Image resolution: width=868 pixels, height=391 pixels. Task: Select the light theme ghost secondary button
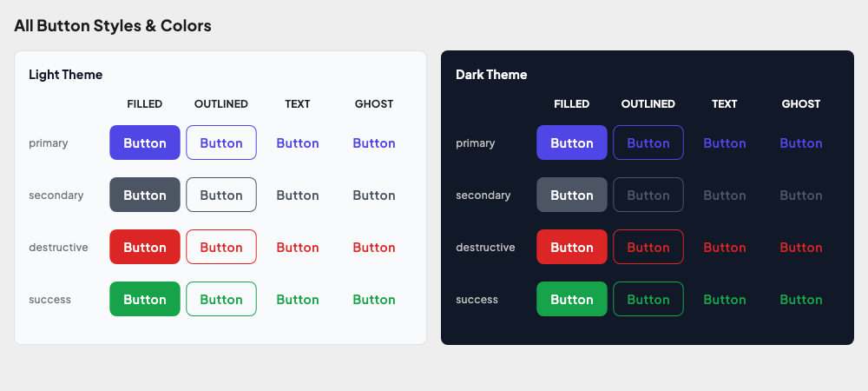pos(374,195)
